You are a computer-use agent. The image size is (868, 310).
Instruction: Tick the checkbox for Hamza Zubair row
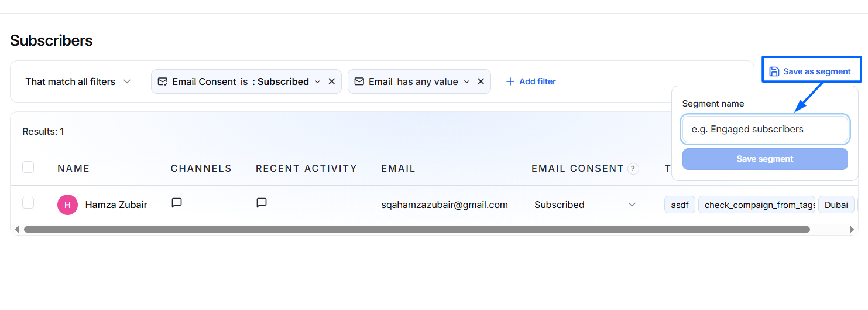click(x=28, y=203)
